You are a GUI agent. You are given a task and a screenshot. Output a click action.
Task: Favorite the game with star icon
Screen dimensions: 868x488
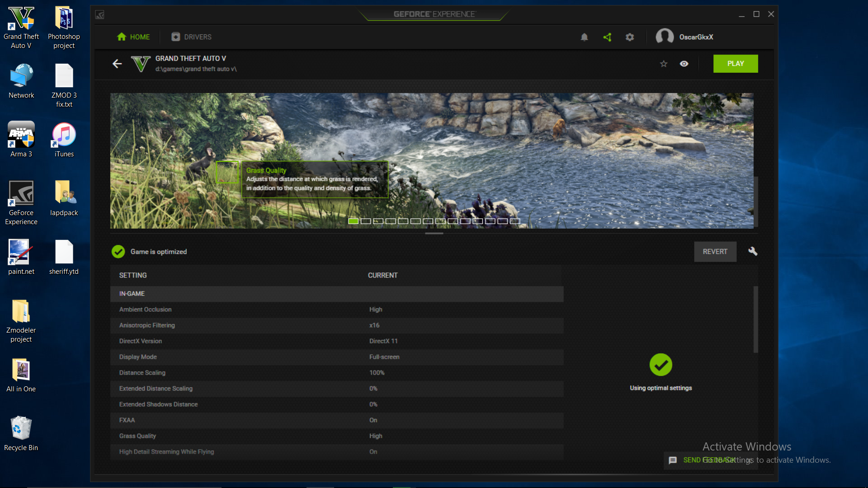click(664, 64)
